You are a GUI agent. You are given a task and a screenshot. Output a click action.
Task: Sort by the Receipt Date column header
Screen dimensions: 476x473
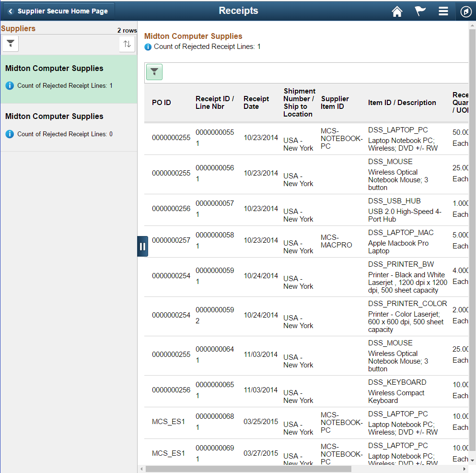pyautogui.click(x=256, y=103)
